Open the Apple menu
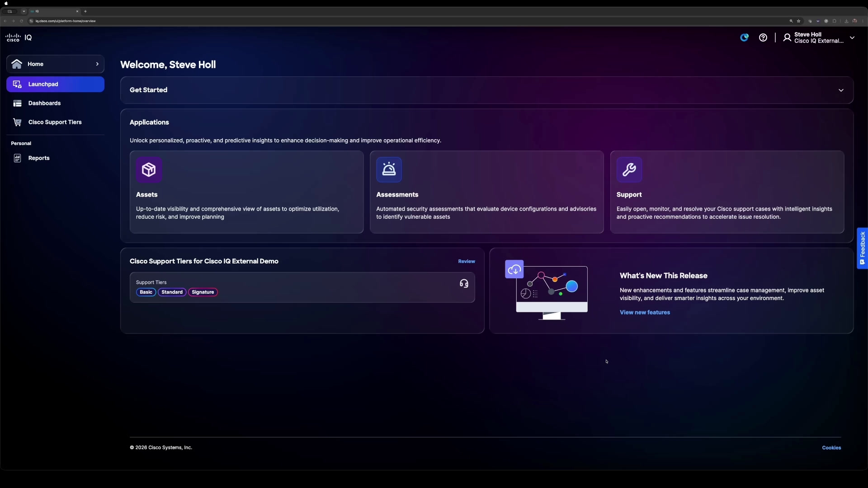This screenshot has width=868, height=488. 6,3
